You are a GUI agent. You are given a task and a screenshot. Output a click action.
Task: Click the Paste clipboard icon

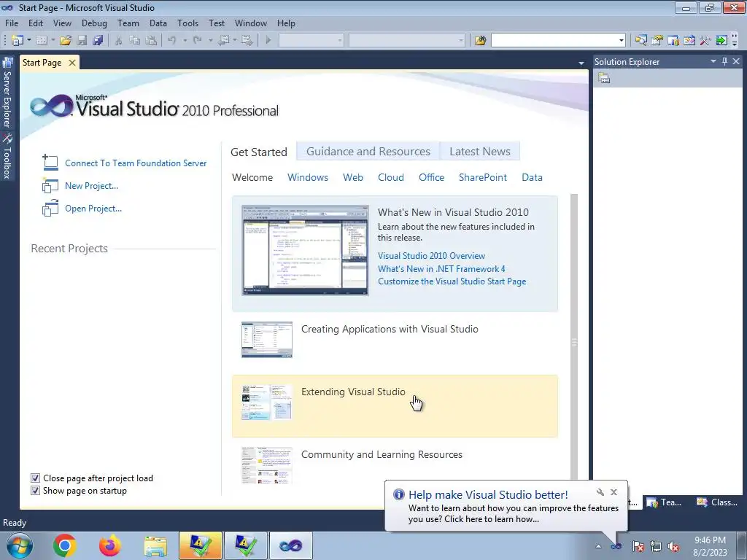point(151,41)
